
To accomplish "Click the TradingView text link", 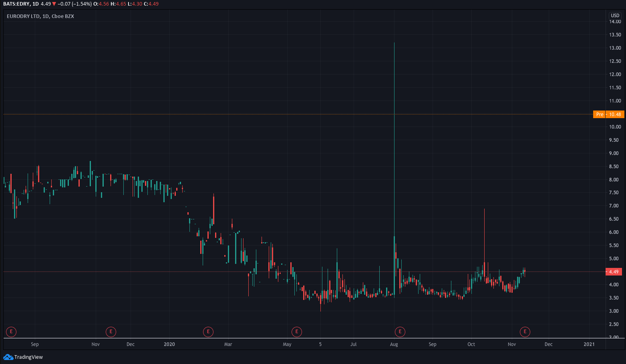I will [28, 357].
